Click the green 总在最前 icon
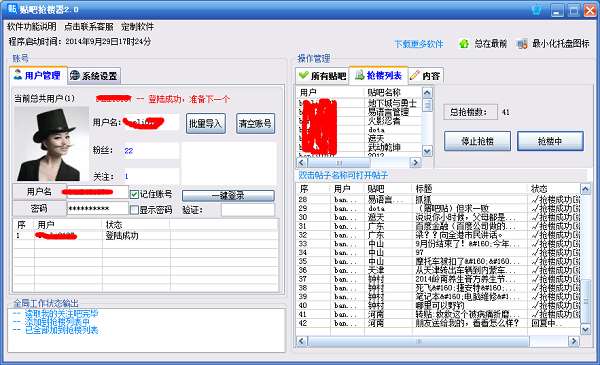 (464, 44)
